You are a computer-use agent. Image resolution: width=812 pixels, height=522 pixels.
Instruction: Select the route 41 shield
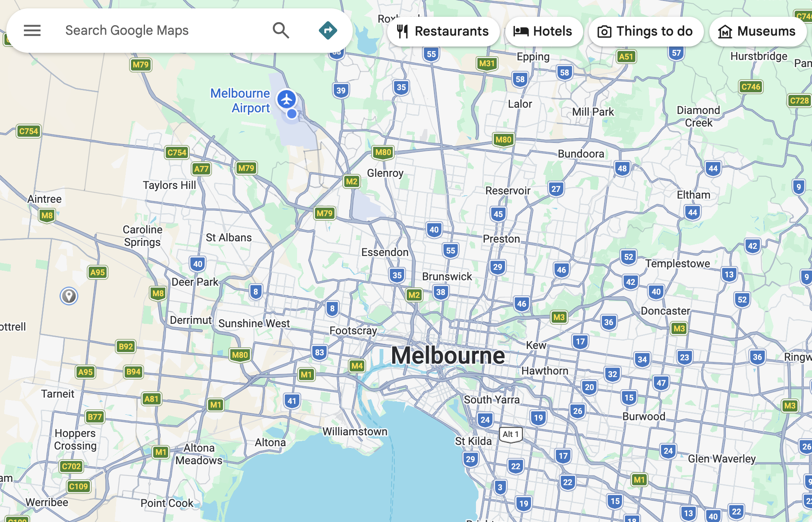tap(292, 401)
